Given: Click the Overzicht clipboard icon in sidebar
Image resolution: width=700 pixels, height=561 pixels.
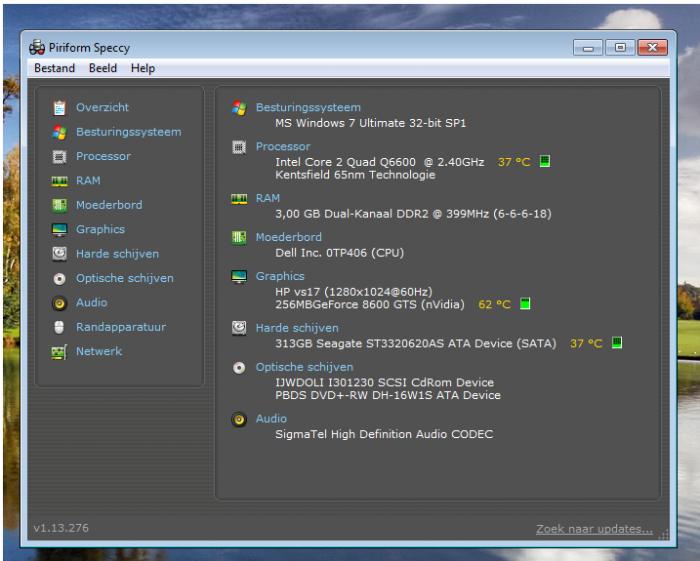Looking at the screenshot, I should tap(59, 108).
